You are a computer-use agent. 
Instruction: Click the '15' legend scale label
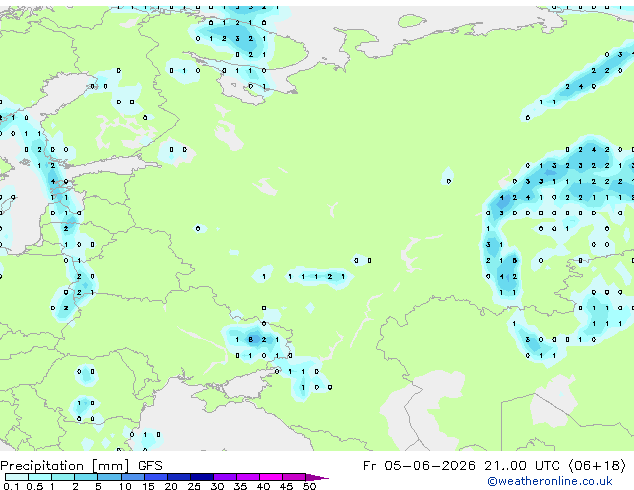pos(148,486)
